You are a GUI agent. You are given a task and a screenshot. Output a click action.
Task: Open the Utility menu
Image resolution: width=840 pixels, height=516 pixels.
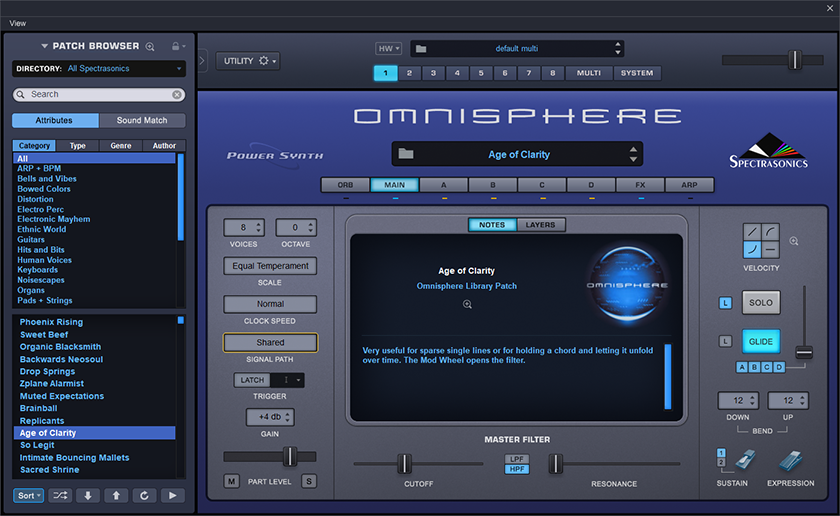pyautogui.click(x=249, y=61)
